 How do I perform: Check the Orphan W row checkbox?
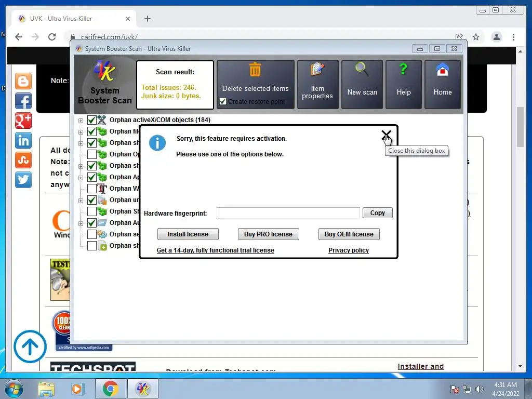(91, 189)
